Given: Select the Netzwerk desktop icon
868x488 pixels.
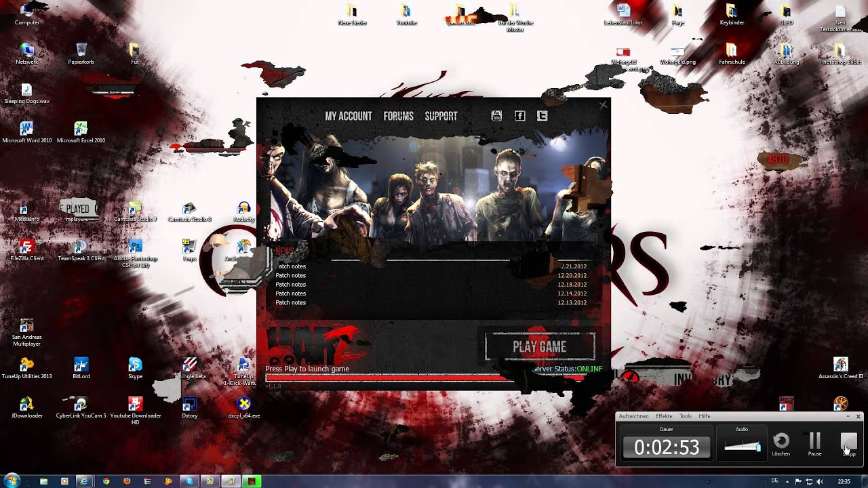Looking at the screenshot, I should tap(27, 54).
